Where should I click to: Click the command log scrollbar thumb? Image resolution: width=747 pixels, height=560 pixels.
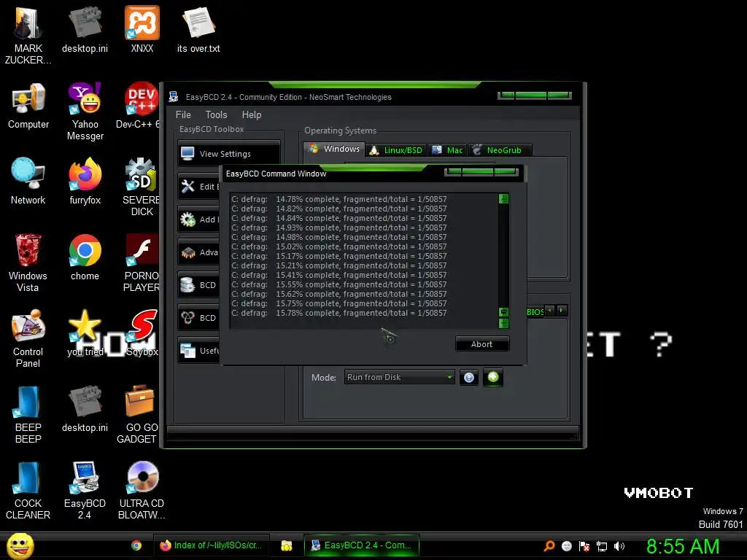[x=503, y=312]
